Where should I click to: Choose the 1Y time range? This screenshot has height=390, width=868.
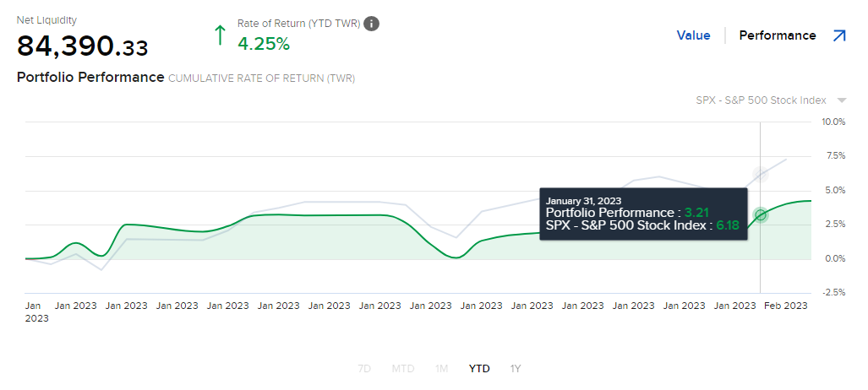point(516,368)
